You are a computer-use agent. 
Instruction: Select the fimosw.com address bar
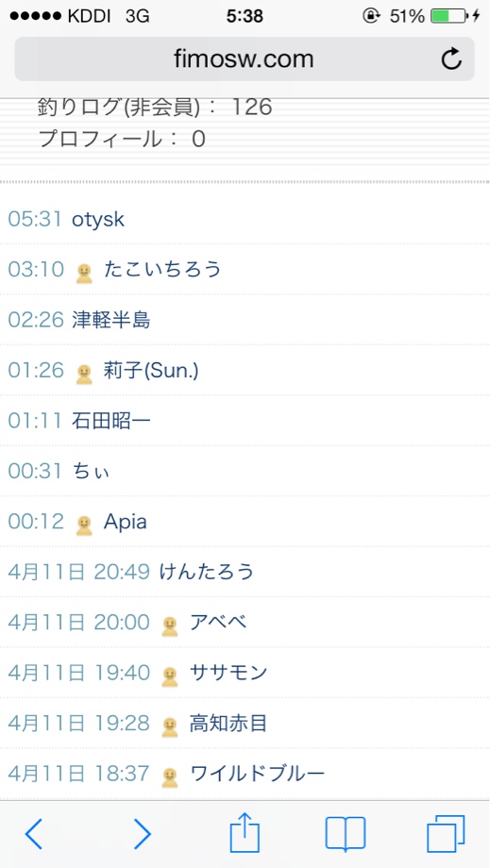pos(245,58)
